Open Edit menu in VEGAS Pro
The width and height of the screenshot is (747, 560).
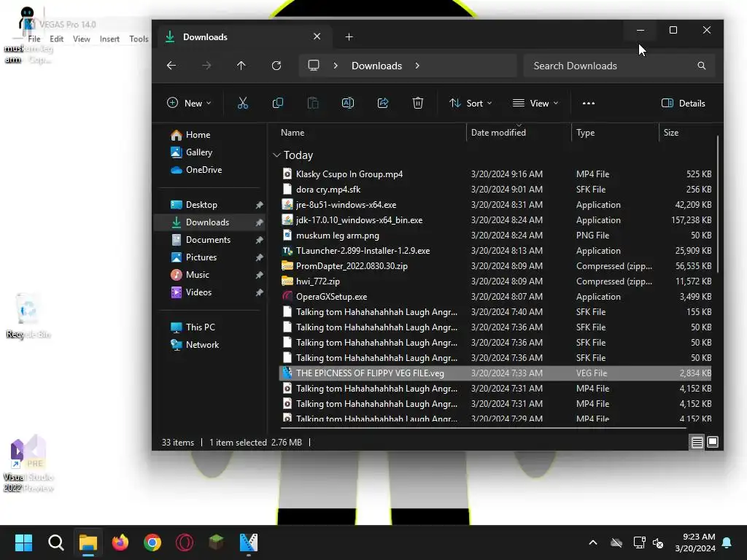56,39
